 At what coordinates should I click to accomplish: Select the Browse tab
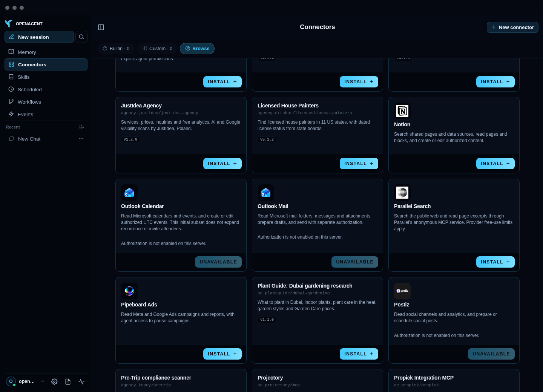click(197, 49)
